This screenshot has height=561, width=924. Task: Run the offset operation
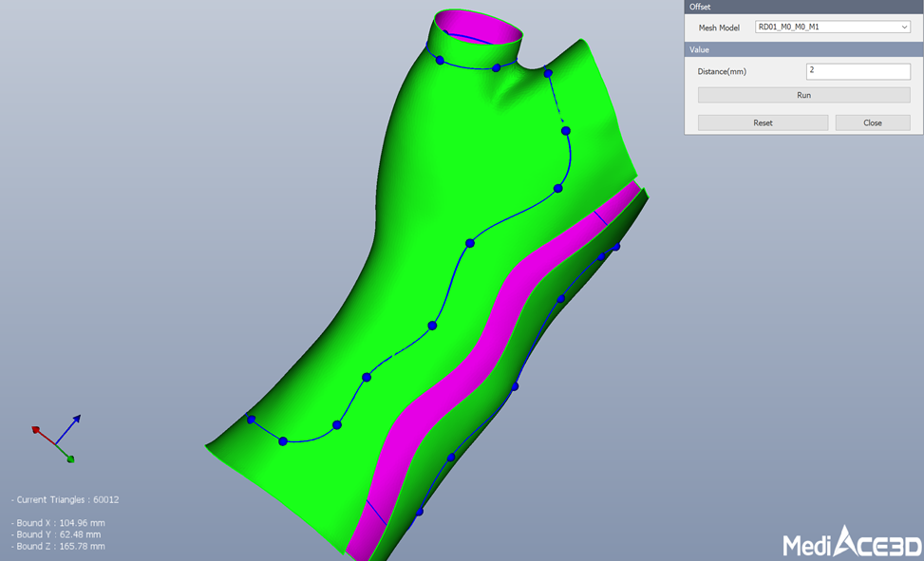pyautogui.click(x=803, y=95)
